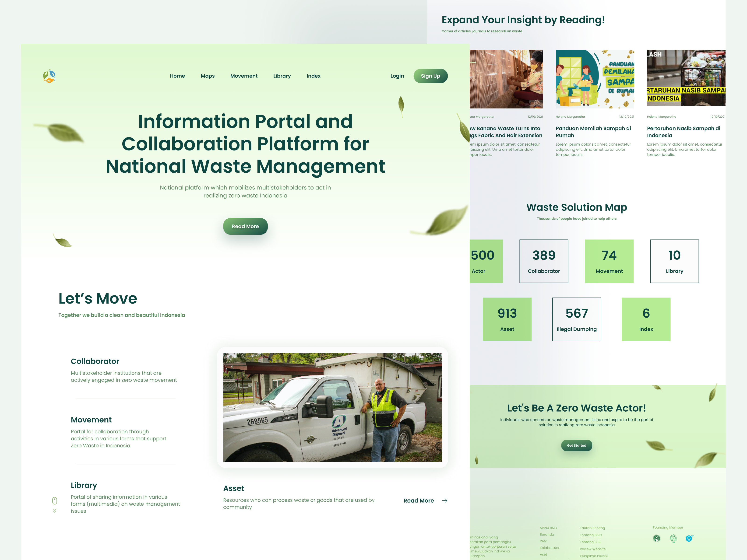This screenshot has height=560, width=747.
Task: Go to the Movement nav page
Action: pos(243,76)
